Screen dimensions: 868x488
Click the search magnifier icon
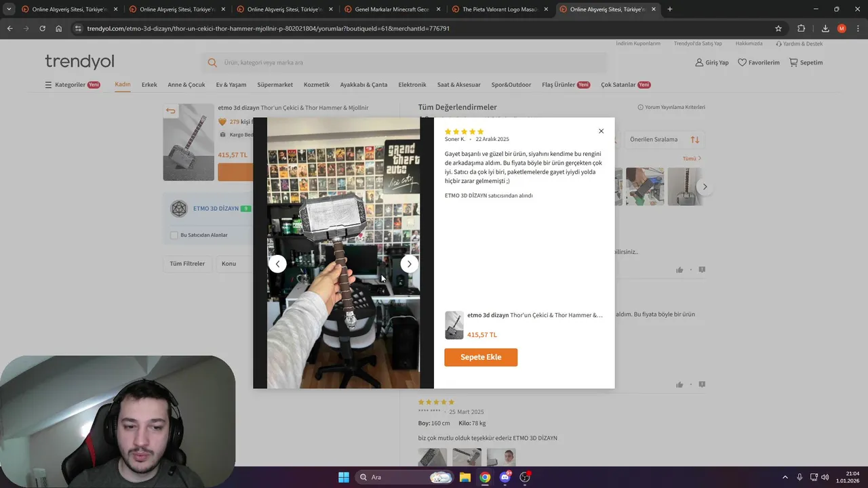point(212,62)
